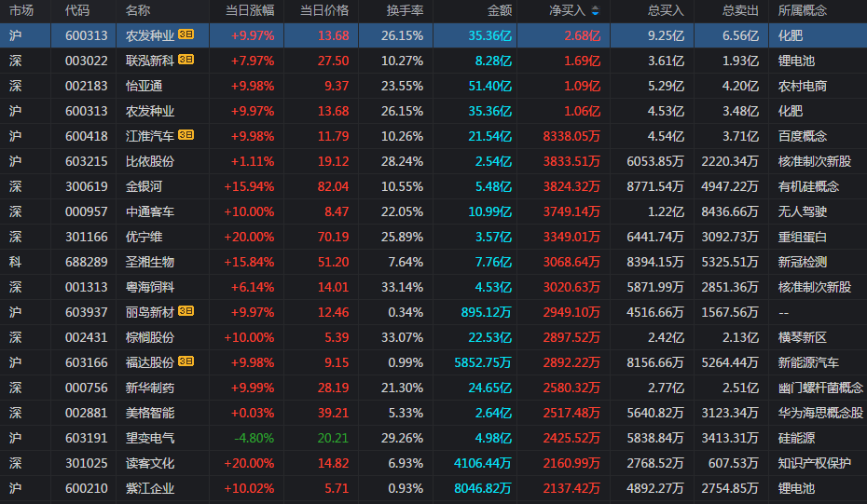Toggle the sort arrow beside 净买入 header
This screenshot has height=504, width=867.
click(595, 10)
